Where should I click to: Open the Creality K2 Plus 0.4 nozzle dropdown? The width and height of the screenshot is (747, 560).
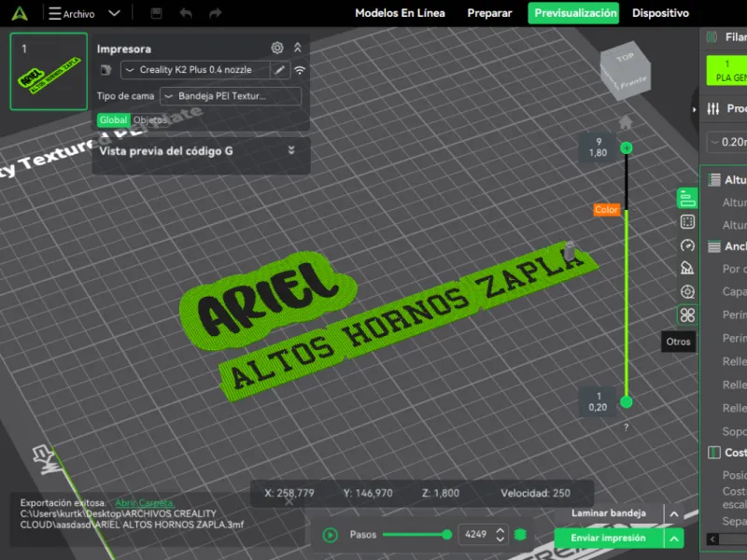point(195,70)
